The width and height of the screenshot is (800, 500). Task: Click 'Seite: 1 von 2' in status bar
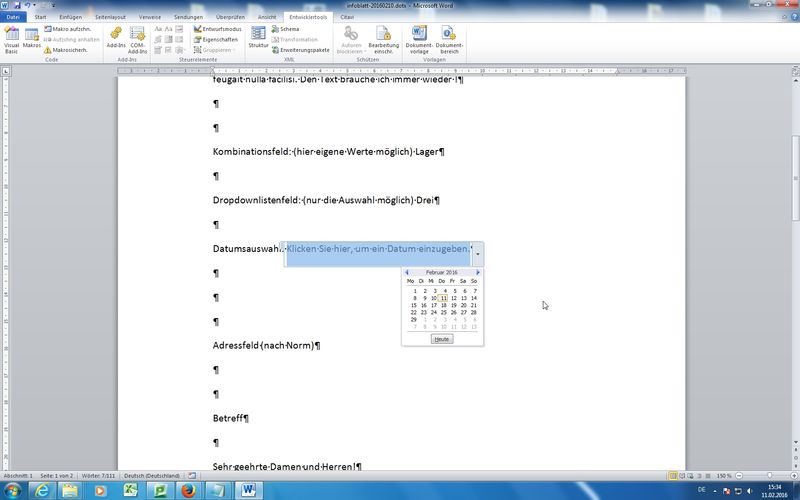pos(56,476)
